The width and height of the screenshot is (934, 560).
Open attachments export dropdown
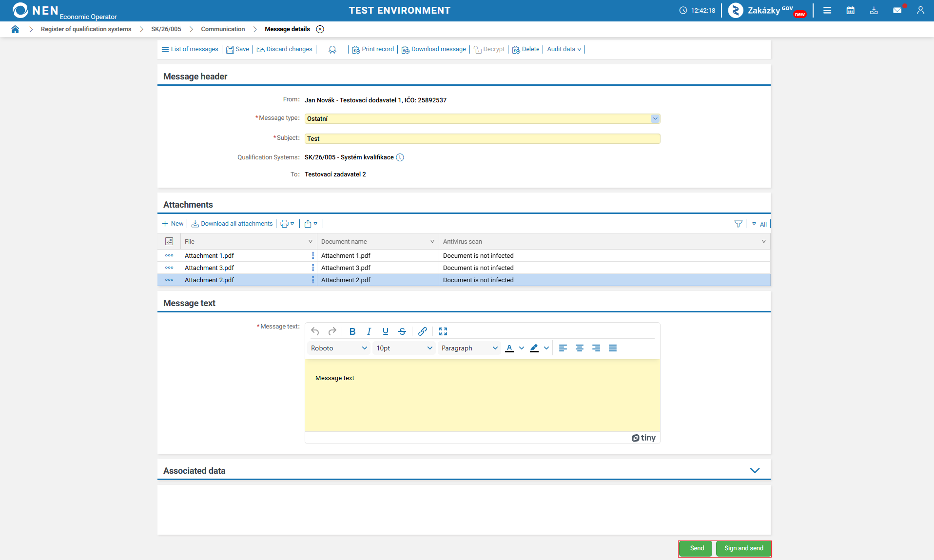(x=311, y=224)
